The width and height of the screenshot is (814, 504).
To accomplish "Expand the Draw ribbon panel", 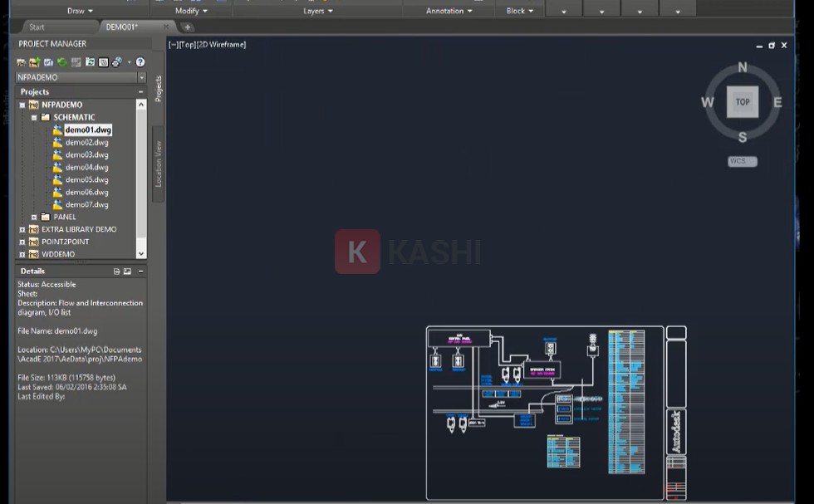I will tap(80, 11).
